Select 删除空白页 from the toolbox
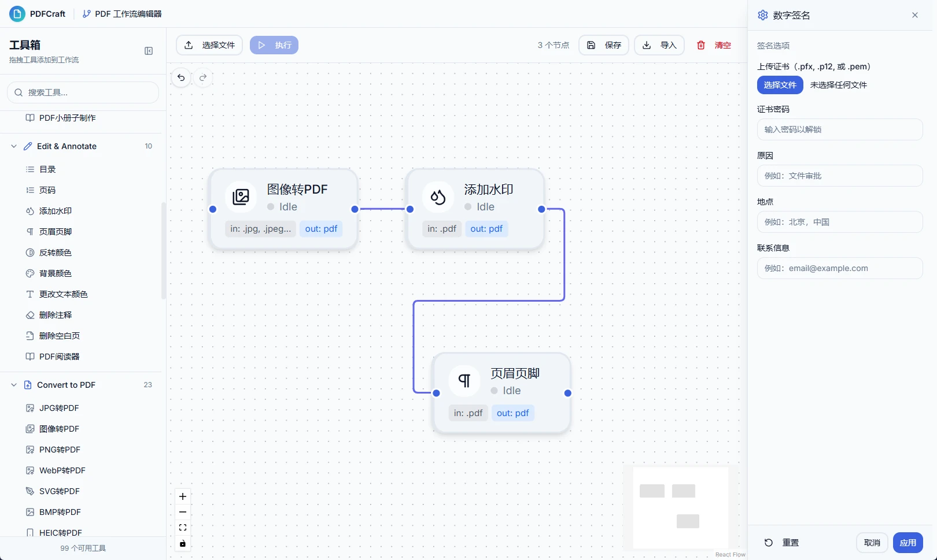The height and width of the screenshot is (560, 937). coord(59,336)
